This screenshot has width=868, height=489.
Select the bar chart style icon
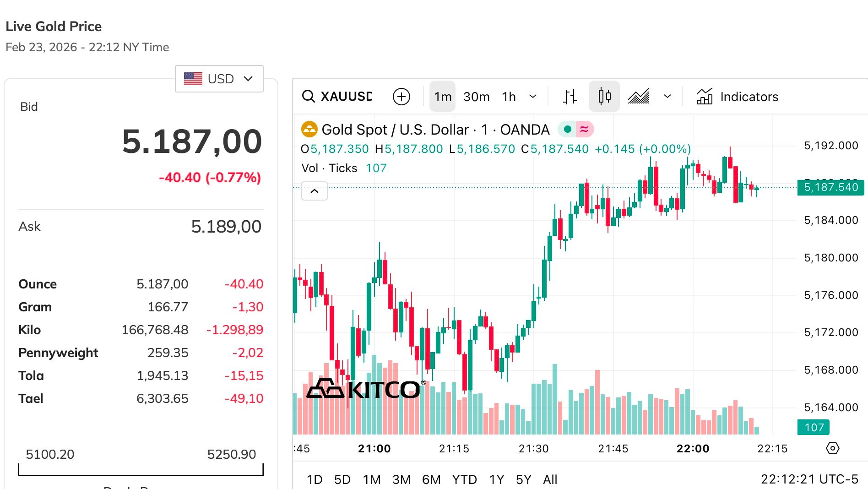click(x=570, y=97)
